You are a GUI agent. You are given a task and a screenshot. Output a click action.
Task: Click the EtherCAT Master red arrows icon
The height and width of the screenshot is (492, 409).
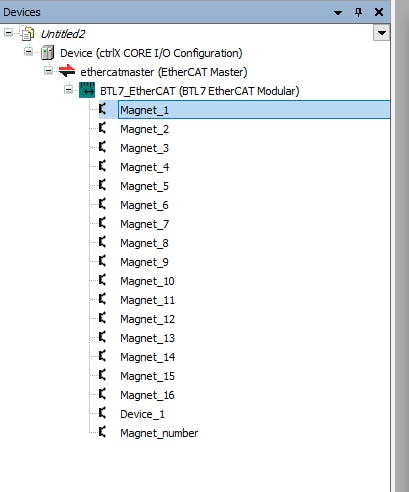click(67, 71)
